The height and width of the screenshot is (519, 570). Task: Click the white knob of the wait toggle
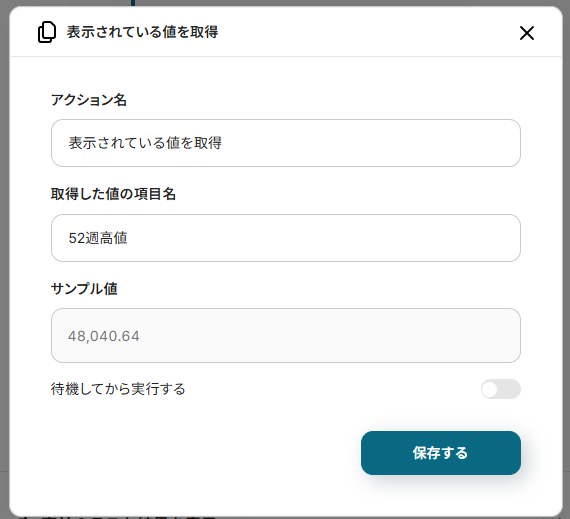[490, 389]
